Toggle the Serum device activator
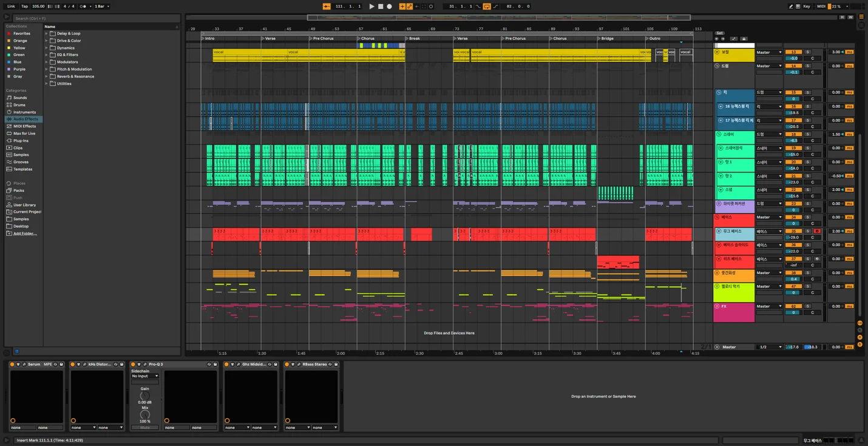The height and width of the screenshot is (446, 868). [12, 365]
